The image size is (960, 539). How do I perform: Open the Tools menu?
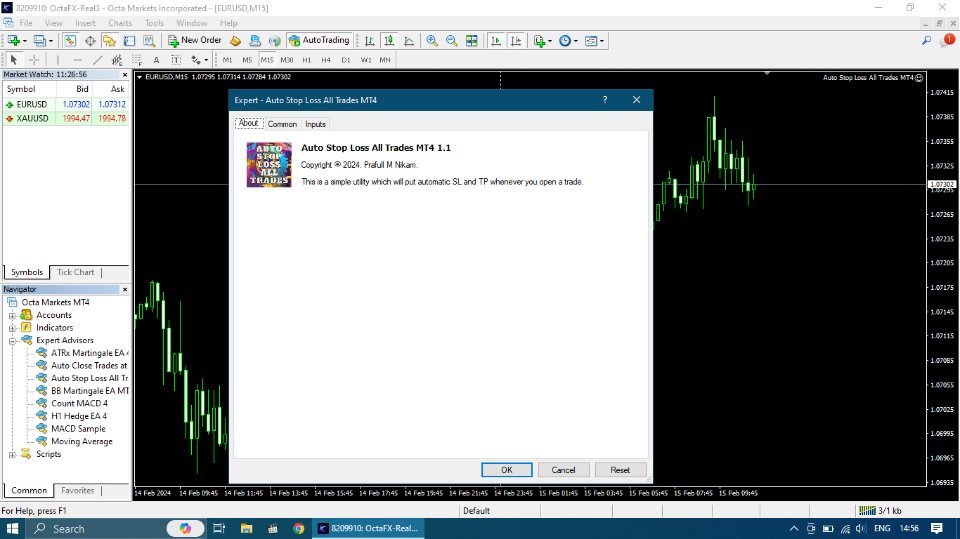tap(154, 23)
